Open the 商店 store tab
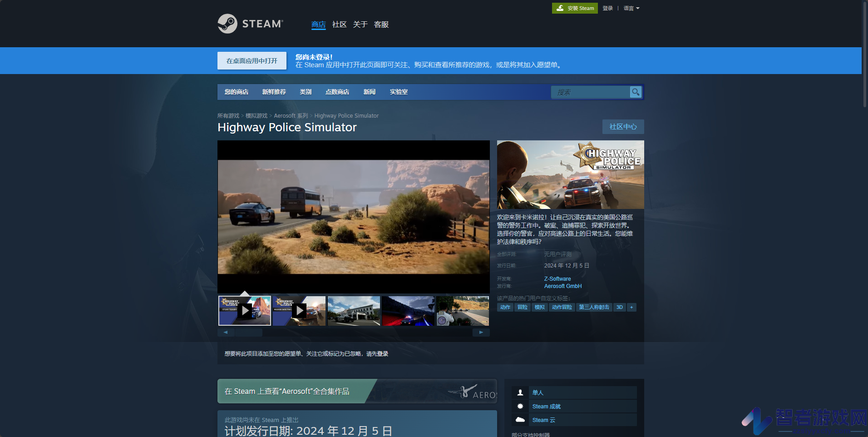This screenshot has width=868, height=437. [x=319, y=25]
